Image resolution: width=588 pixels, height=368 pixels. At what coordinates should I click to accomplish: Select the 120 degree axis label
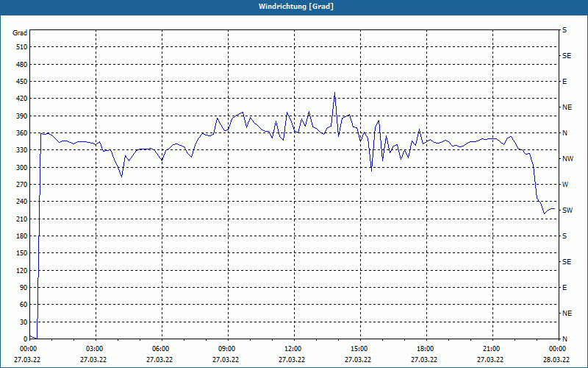(22, 270)
